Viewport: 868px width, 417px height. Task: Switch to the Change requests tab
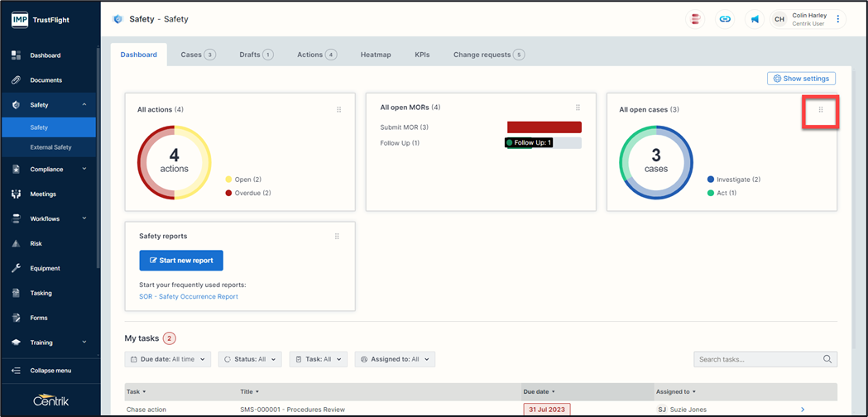[488, 55]
